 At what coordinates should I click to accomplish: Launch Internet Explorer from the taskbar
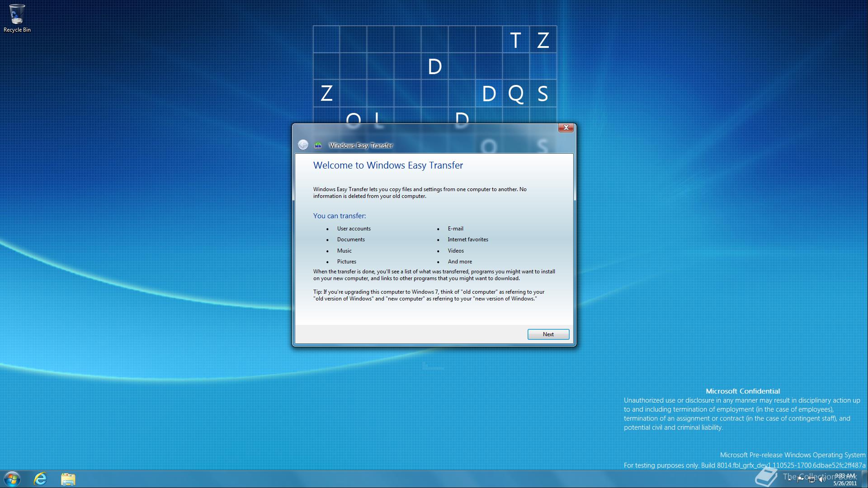pos(41,479)
